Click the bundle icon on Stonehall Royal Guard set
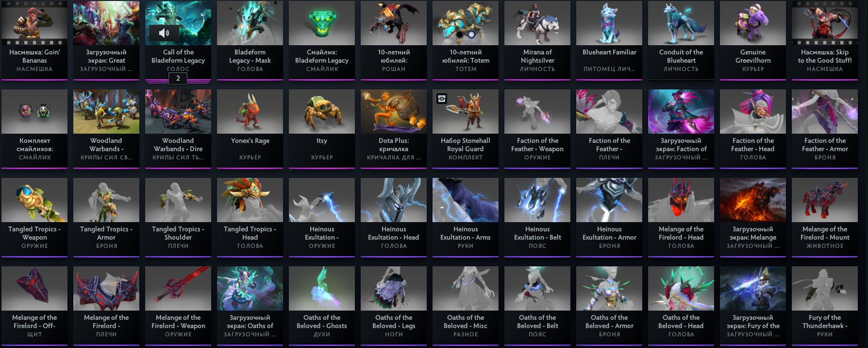868x348 pixels. (442, 99)
